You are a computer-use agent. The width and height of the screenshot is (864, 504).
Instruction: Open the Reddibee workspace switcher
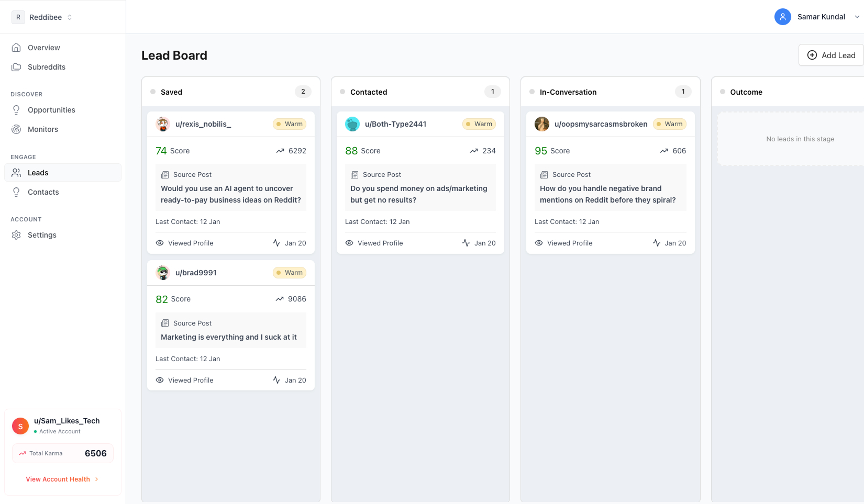pyautogui.click(x=43, y=17)
